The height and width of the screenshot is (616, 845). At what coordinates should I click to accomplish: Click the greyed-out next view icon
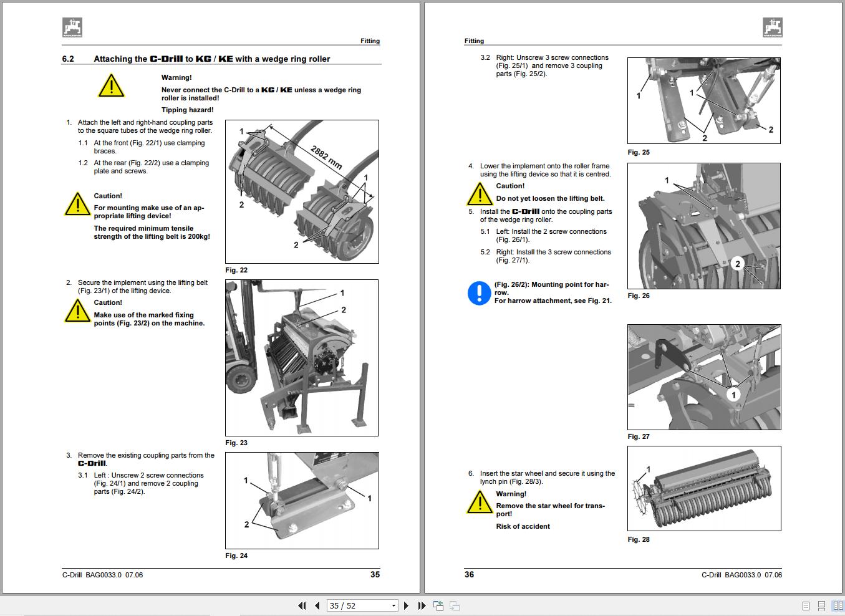click(455, 605)
